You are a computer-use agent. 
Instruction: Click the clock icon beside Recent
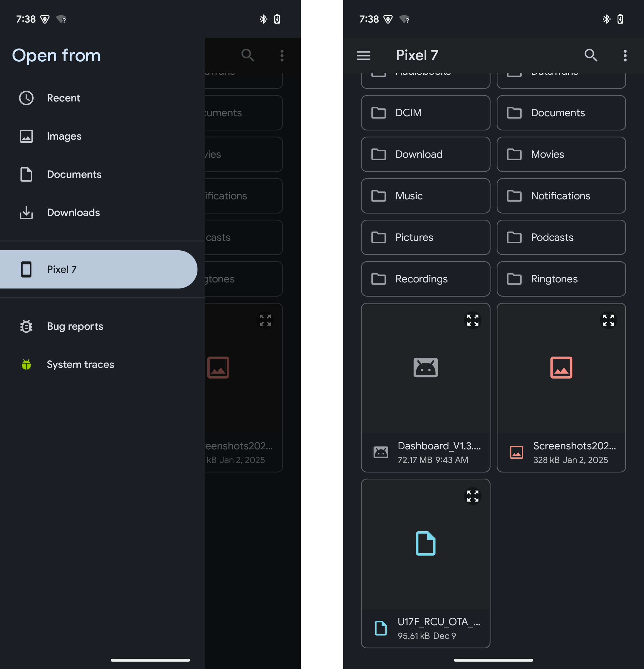26,98
